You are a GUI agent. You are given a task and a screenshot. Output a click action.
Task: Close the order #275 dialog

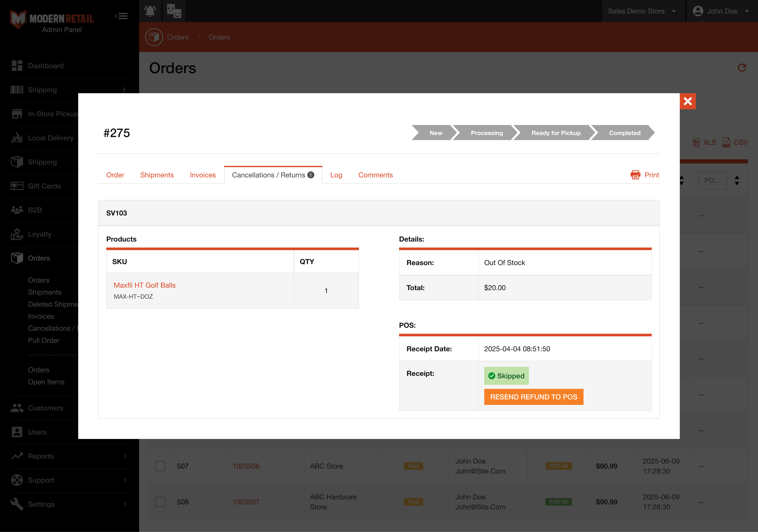(x=688, y=101)
